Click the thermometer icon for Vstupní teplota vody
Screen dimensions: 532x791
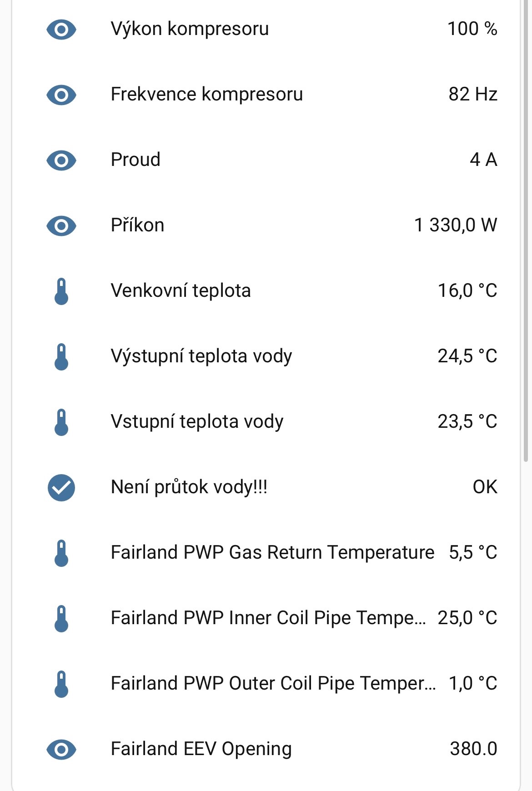click(x=61, y=422)
